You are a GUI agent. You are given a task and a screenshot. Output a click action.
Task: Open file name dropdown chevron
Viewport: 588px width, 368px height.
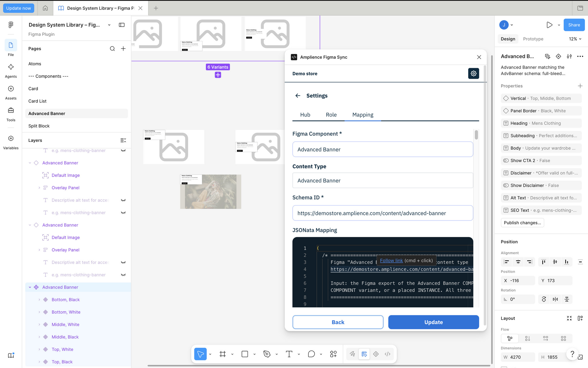[x=109, y=25]
